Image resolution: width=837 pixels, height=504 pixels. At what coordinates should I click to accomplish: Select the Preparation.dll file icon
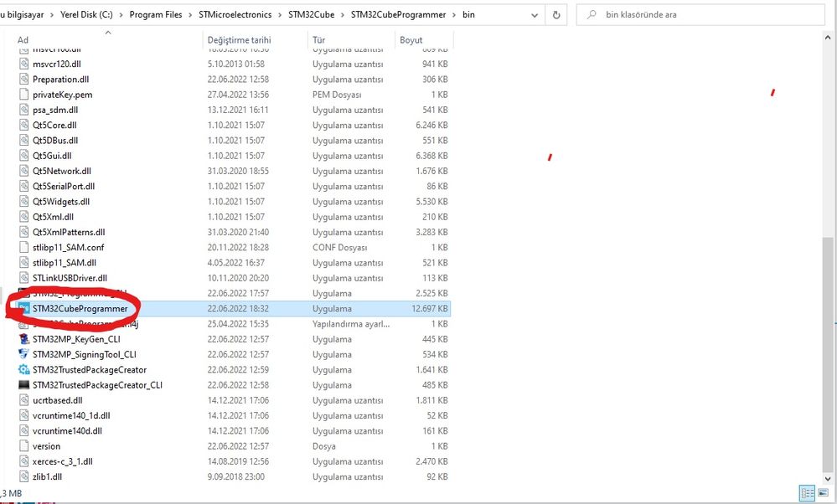[x=23, y=79]
